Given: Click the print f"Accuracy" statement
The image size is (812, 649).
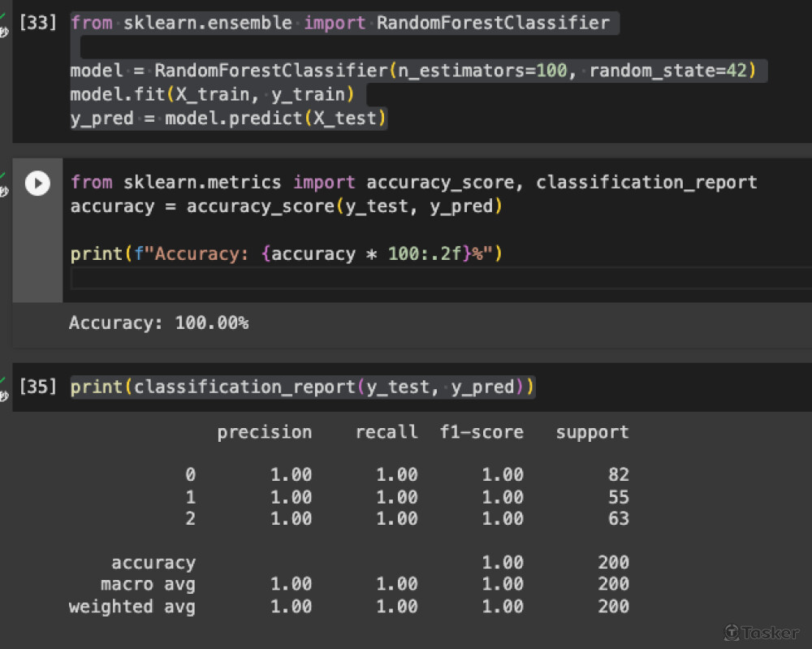Looking at the screenshot, I should tap(286, 254).
